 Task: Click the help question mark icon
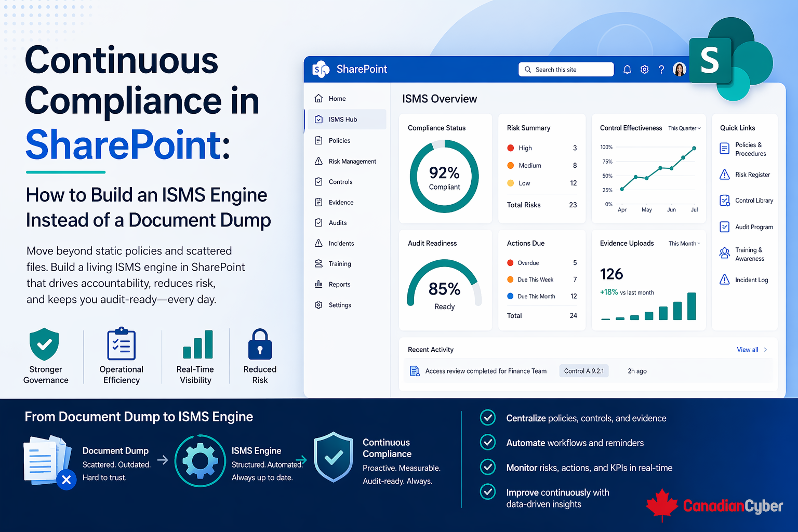pyautogui.click(x=661, y=70)
